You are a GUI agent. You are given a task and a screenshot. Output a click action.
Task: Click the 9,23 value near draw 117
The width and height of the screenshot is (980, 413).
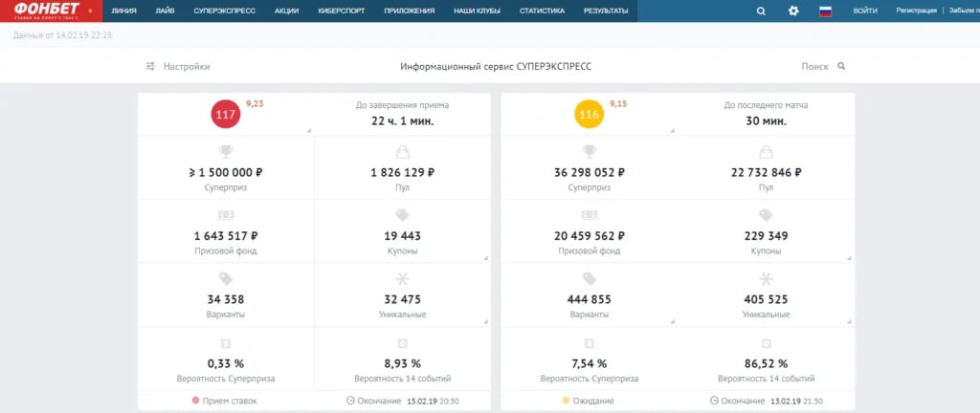click(x=255, y=103)
